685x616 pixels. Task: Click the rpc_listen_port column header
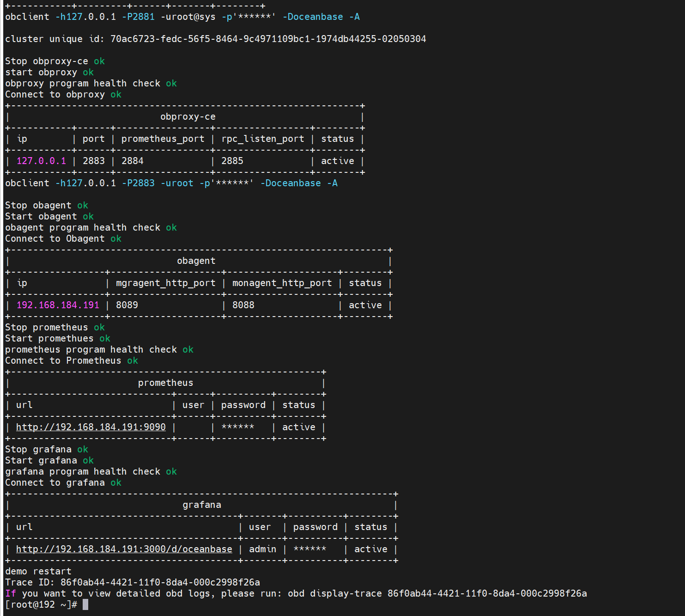[x=263, y=139]
